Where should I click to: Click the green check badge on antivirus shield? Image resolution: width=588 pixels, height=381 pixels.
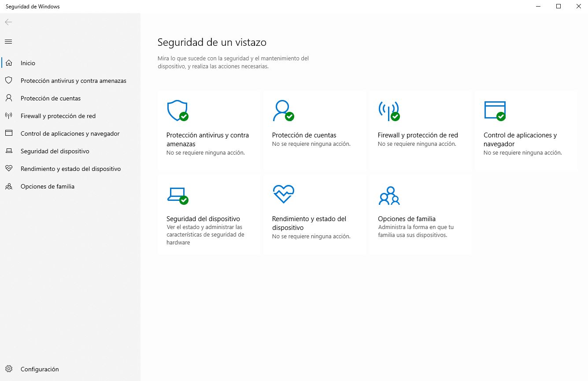coord(184,116)
